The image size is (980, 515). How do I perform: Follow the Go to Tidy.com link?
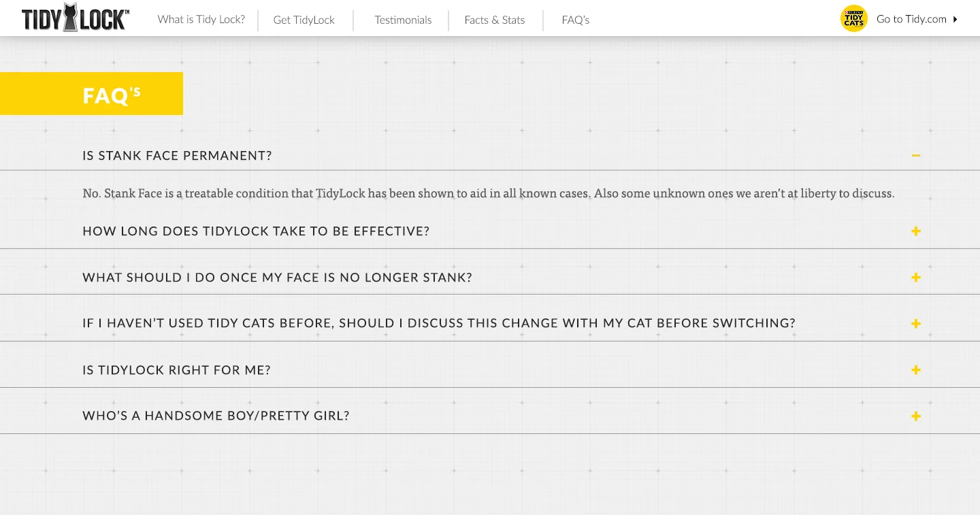coord(911,19)
